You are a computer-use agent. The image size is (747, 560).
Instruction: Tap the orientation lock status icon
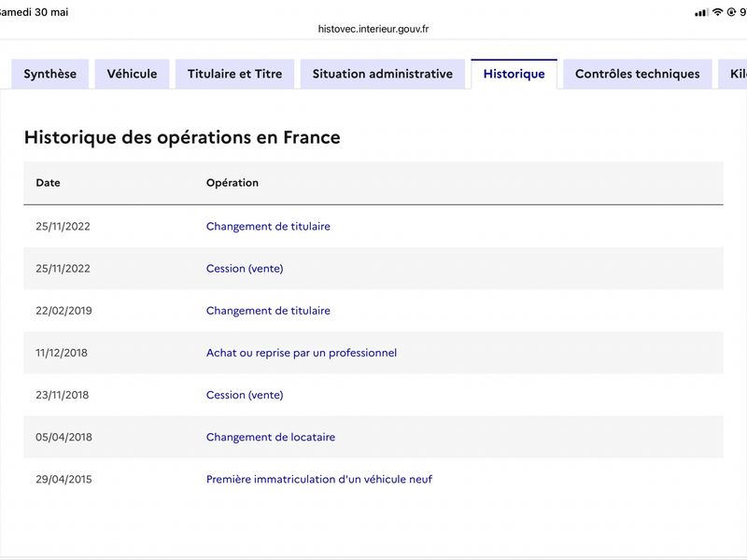(731, 12)
